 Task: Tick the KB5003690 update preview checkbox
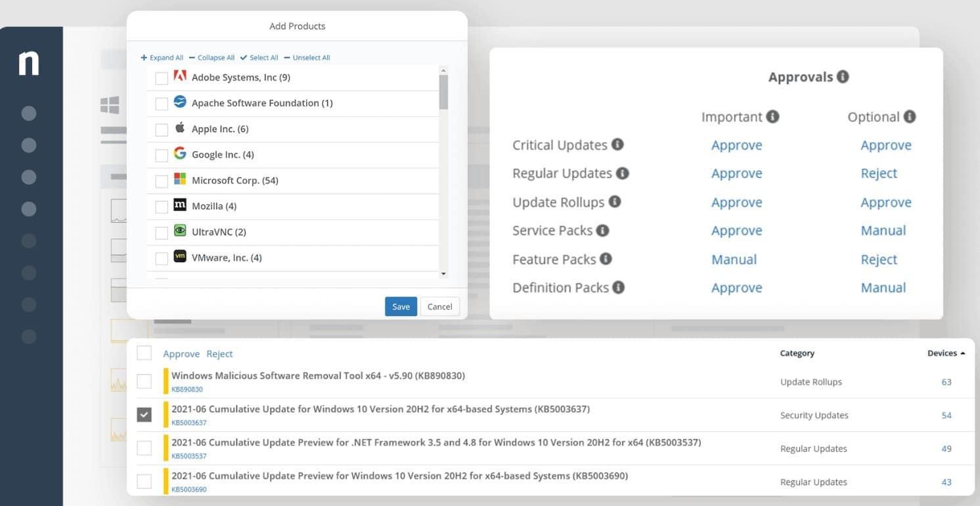(145, 482)
